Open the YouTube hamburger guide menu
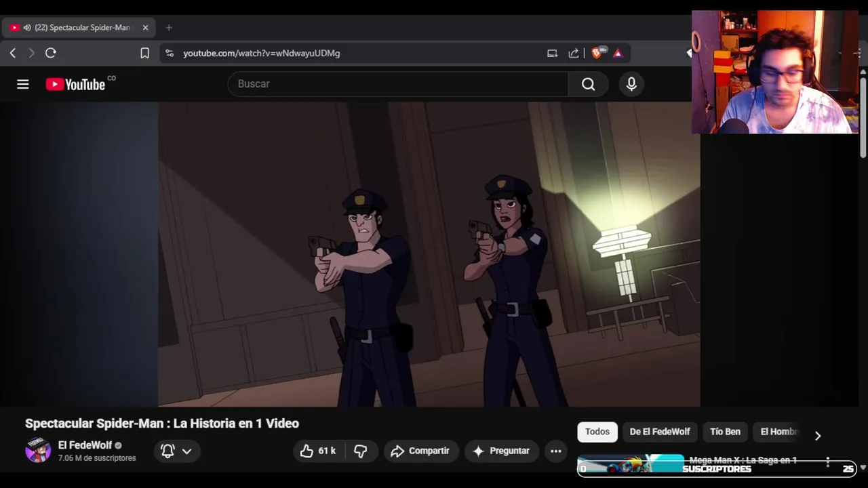 point(23,84)
